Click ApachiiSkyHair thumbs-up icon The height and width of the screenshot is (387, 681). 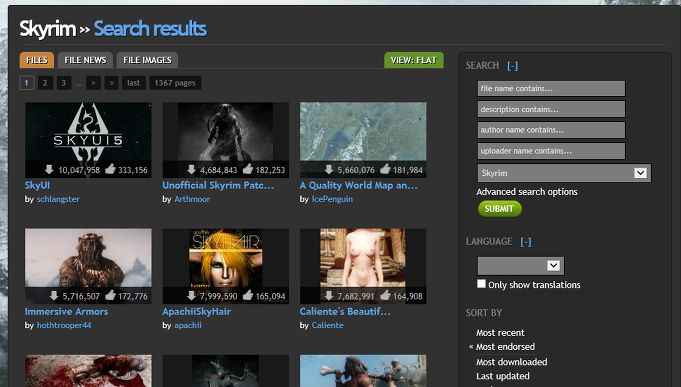click(248, 295)
